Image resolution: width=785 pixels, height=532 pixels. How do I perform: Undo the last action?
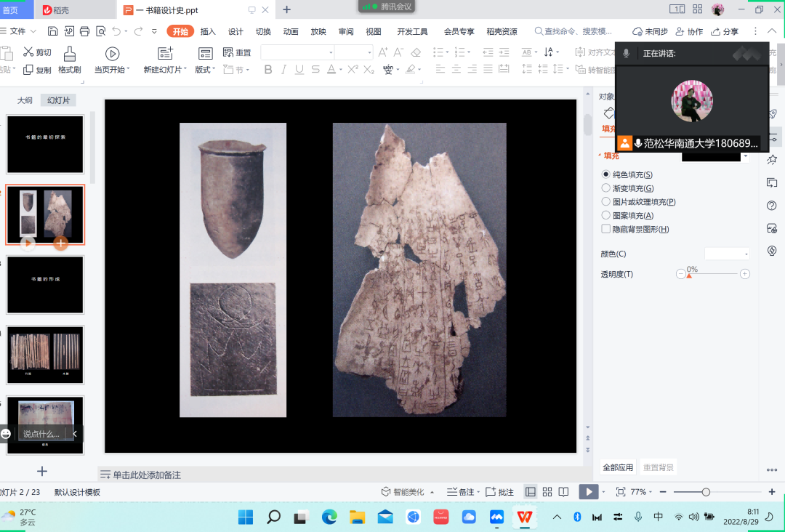pos(116,31)
